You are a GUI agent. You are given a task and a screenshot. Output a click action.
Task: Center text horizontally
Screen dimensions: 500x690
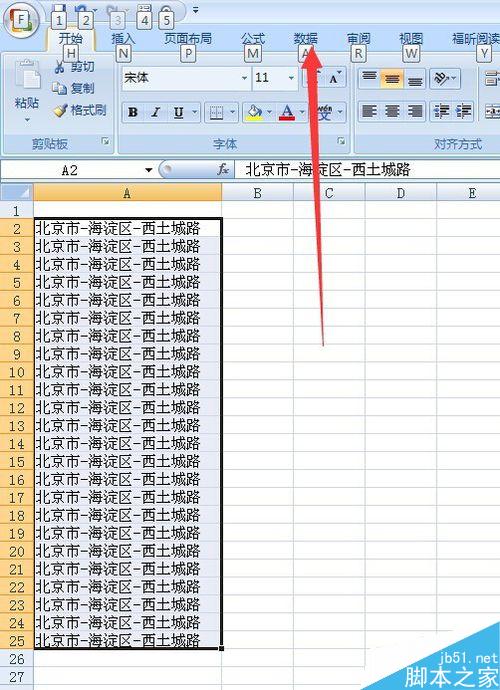tap(392, 111)
